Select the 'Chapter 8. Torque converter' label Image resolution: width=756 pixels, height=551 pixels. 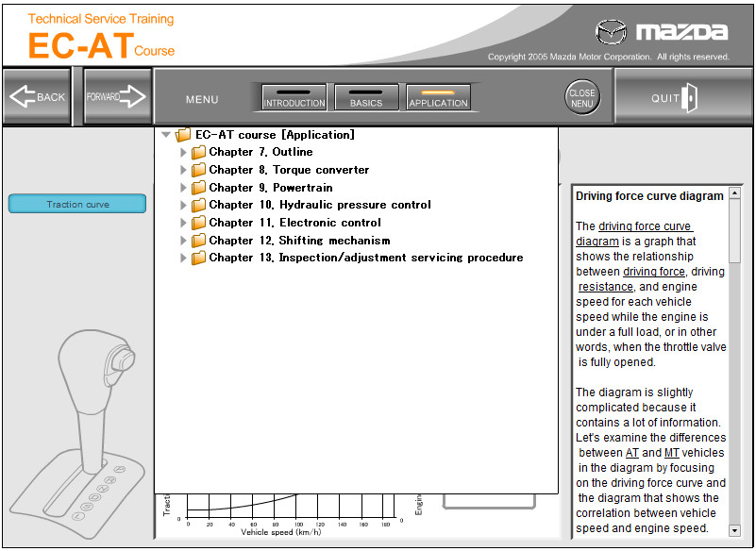[x=289, y=170]
